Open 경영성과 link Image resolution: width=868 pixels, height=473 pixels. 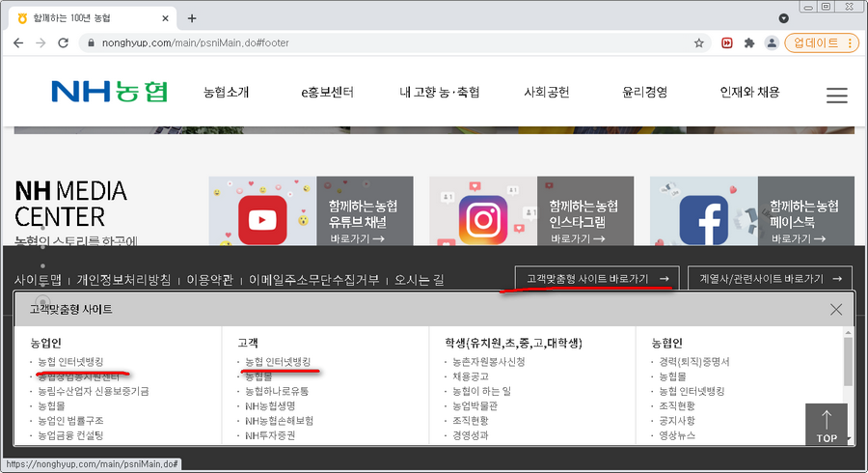tap(471, 436)
